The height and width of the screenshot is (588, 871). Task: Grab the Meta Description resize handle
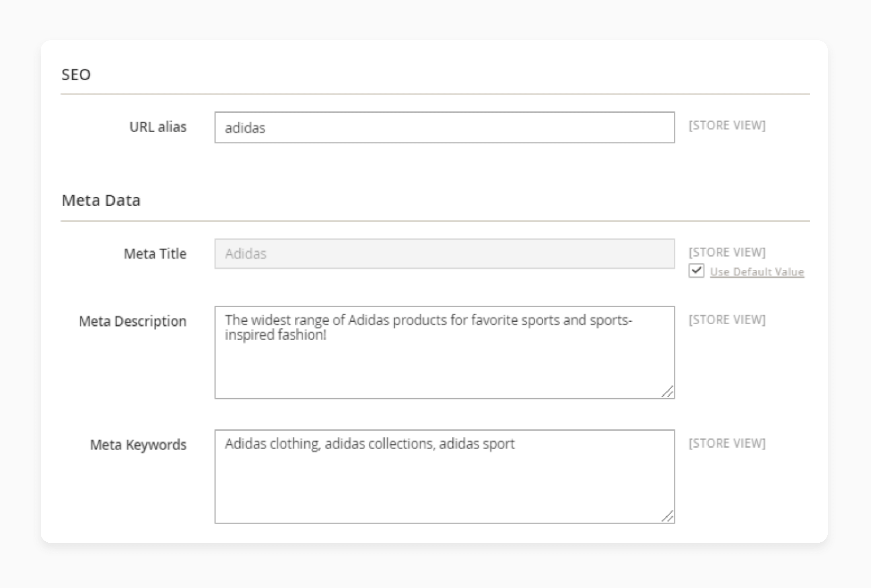coord(668,392)
